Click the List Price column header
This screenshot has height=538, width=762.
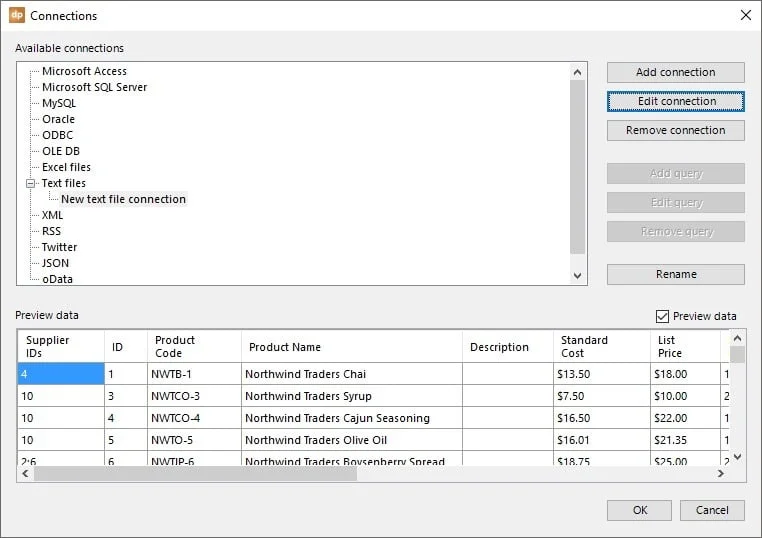tap(685, 347)
